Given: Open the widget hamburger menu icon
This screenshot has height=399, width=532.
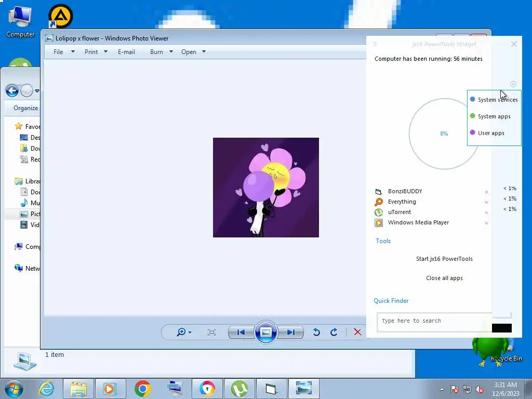Looking at the screenshot, I should (375, 44).
